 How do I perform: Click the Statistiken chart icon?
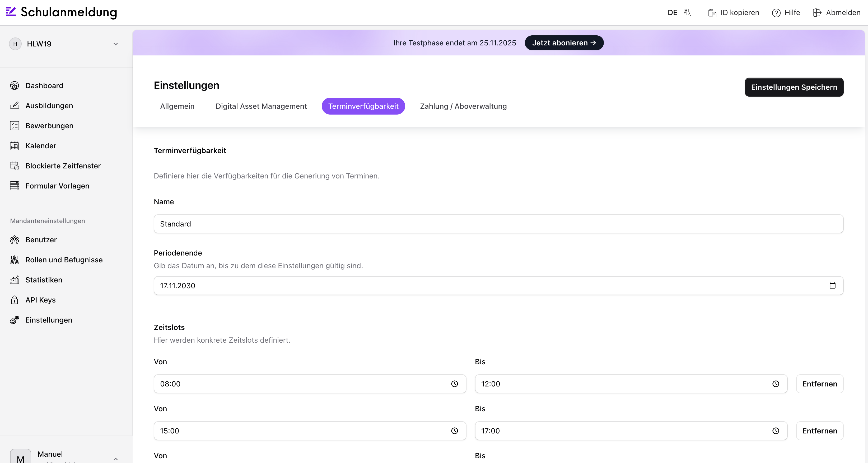click(x=14, y=280)
